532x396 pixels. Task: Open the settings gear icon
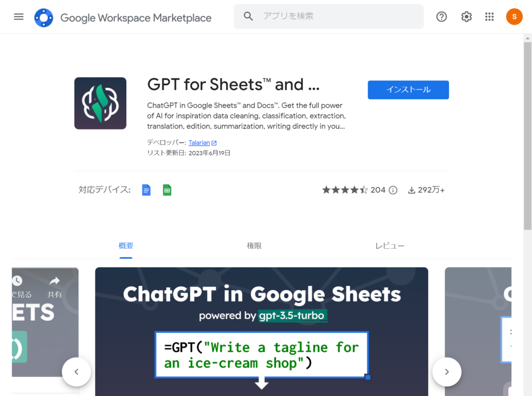pyautogui.click(x=467, y=17)
